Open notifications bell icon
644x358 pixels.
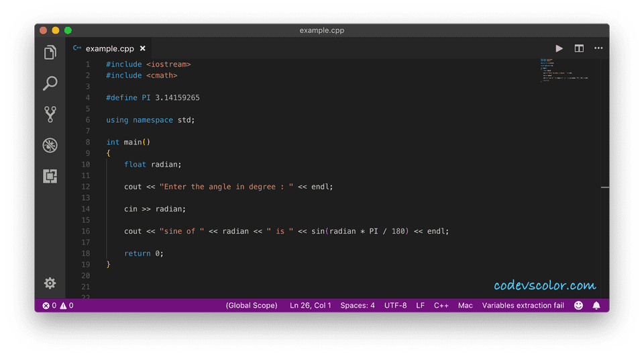click(596, 306)
